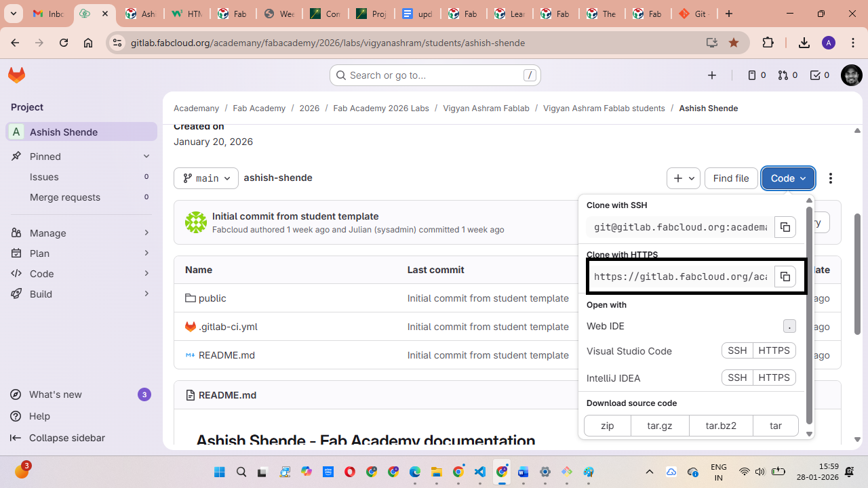The width and height of the screenshot is (868, 488).
Task: Open the Initial commit from student template link in commit header
Action: (x=296, y=216)
